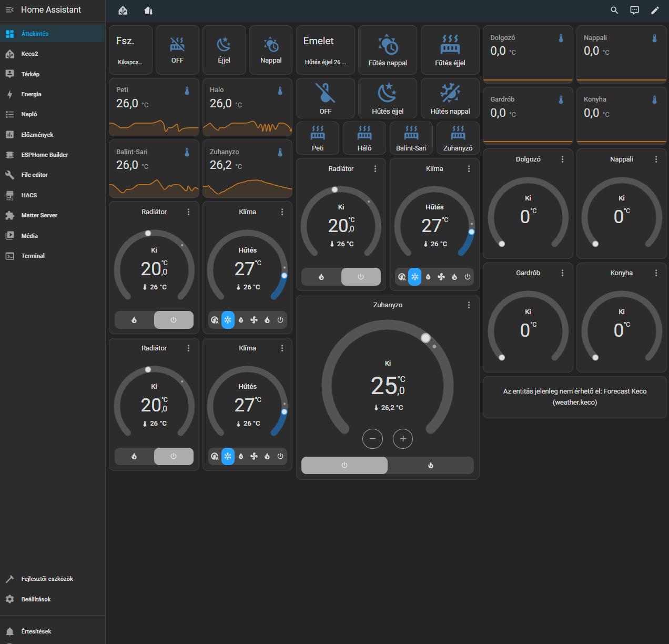This screenshot has height=644, width=669.
Task: Click the 0,0 °C value on Dolgozó sensor
Action: coord(503,52)
